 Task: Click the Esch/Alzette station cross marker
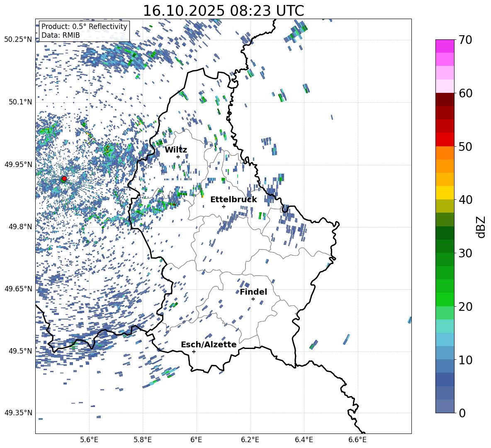[x=194, y=351]
